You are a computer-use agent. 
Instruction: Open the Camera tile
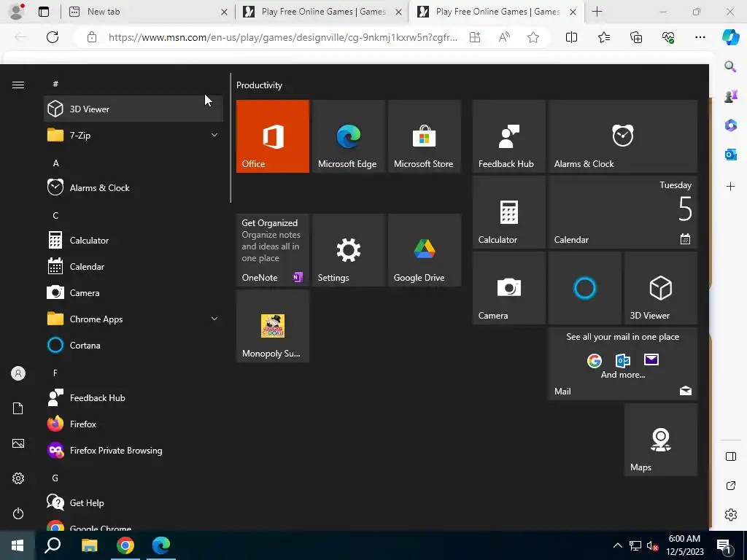tap(508, 288)
